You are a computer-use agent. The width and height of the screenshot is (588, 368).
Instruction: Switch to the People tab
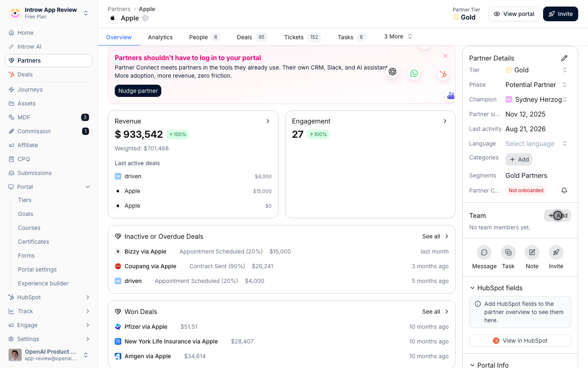pos(205,37)
